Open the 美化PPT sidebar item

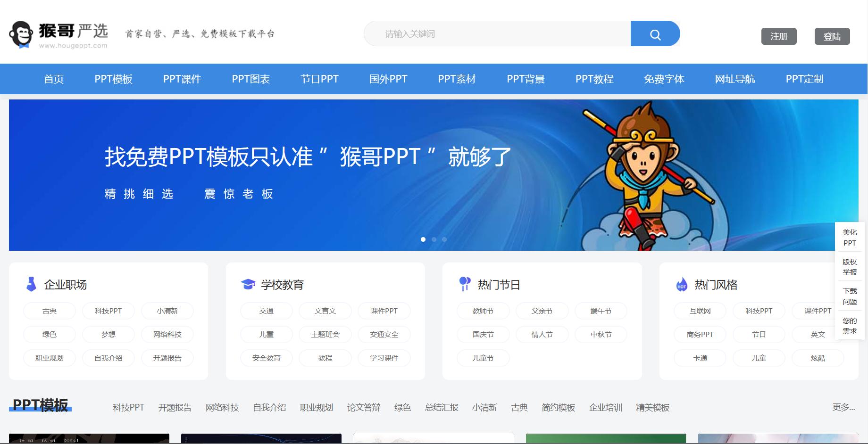pyautogui.click(x=849, y=238)
